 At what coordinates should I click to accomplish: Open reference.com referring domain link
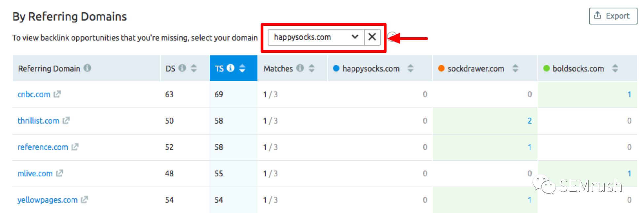click(43, 147)
